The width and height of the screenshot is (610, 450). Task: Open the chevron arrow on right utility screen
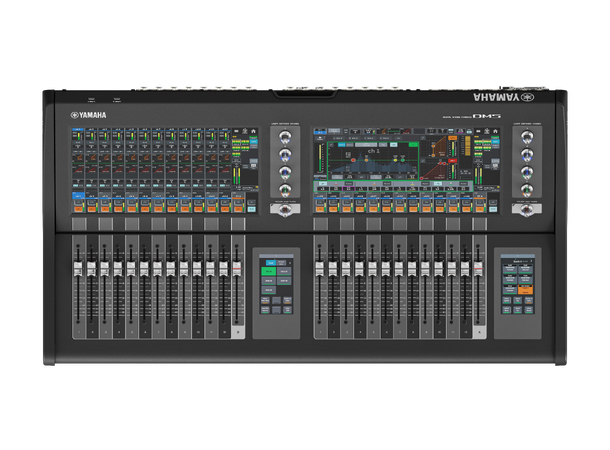(x=531, y=261)
